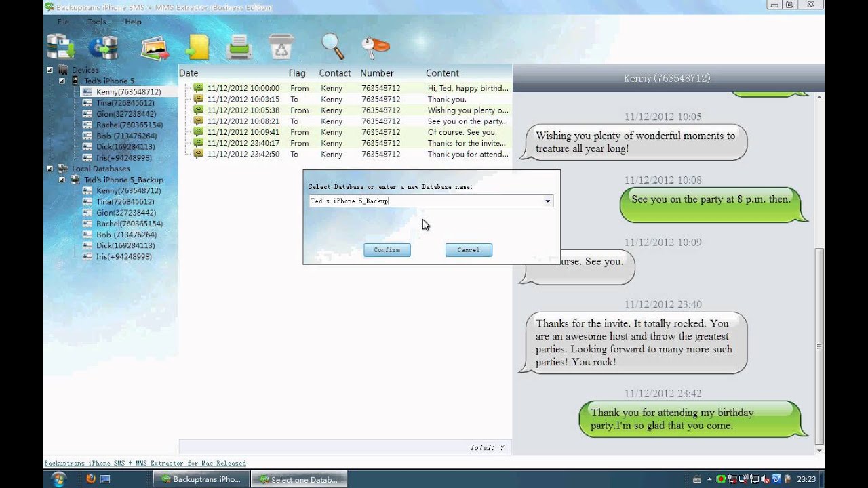The image size is (868, 488).
Task: Show hidden system tray icons
Action: coord(709,479)
